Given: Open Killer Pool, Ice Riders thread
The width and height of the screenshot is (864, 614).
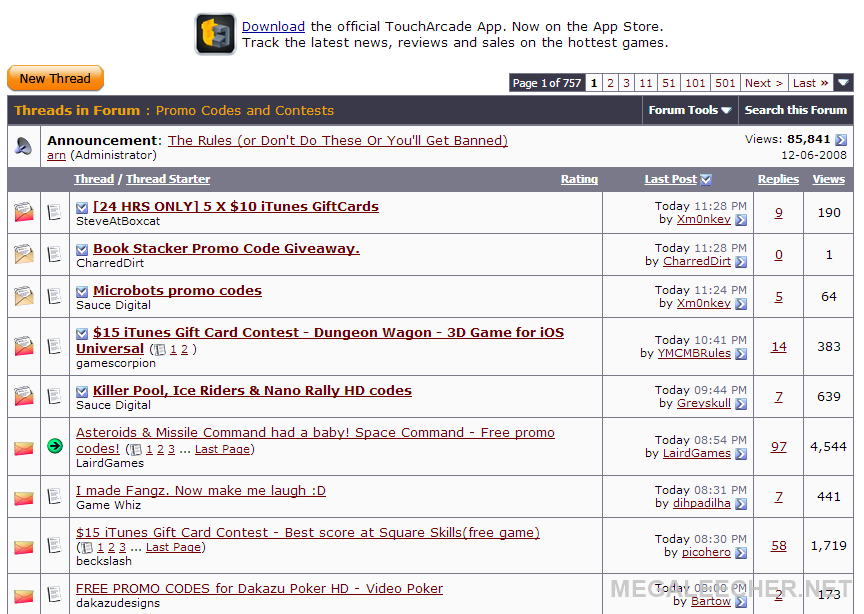Looking at the screenshot, I should (252, 390).
